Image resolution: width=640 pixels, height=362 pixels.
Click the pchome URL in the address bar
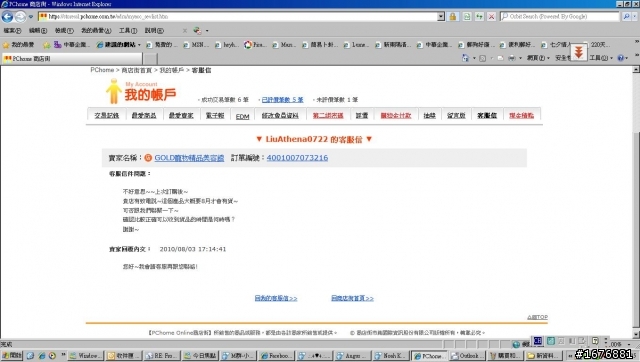108,17
